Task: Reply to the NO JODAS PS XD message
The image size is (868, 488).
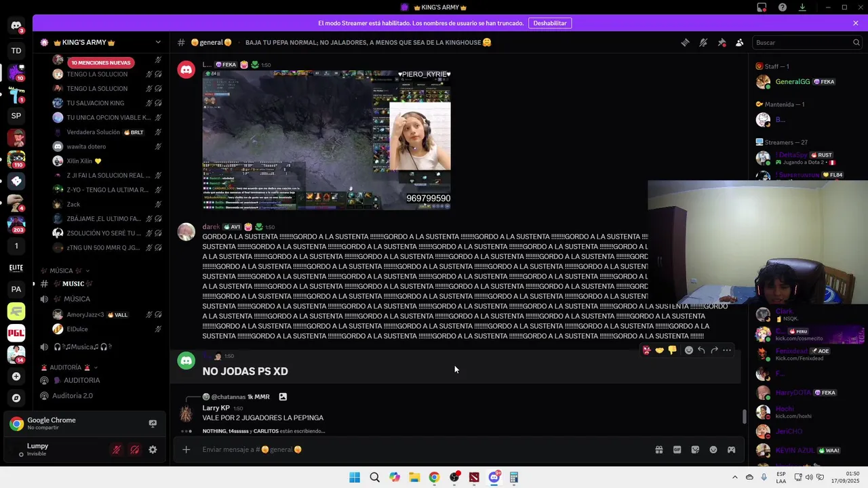Action: click(x=701, y=350)
